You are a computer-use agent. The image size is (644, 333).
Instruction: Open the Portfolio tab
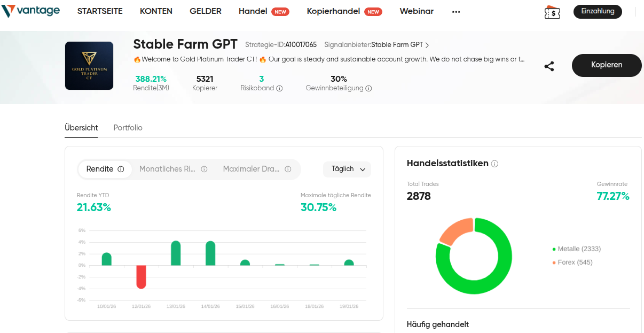[128, 128]
